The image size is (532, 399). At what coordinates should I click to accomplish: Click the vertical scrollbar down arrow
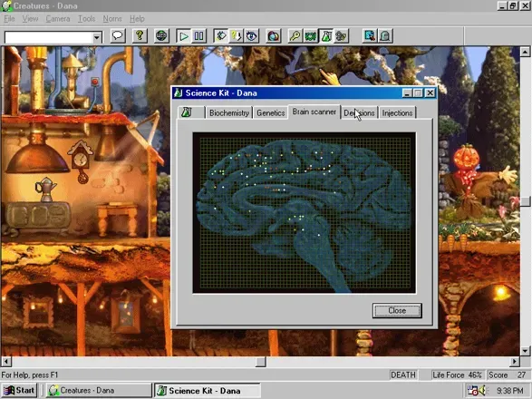coord(525,351)
